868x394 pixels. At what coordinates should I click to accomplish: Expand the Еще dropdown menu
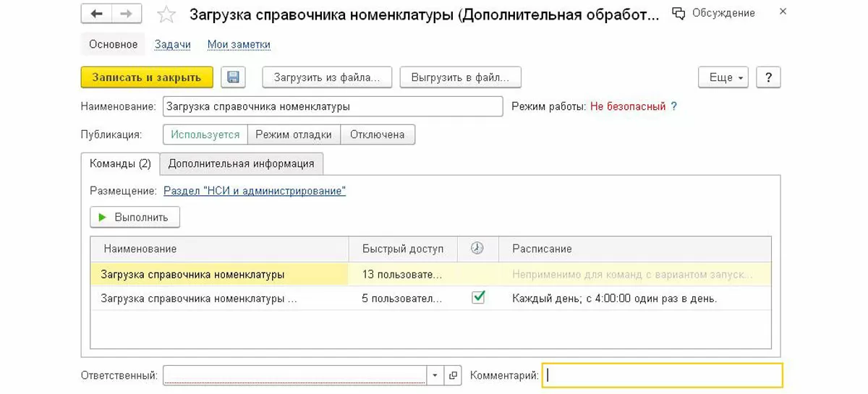pos(723,77)
